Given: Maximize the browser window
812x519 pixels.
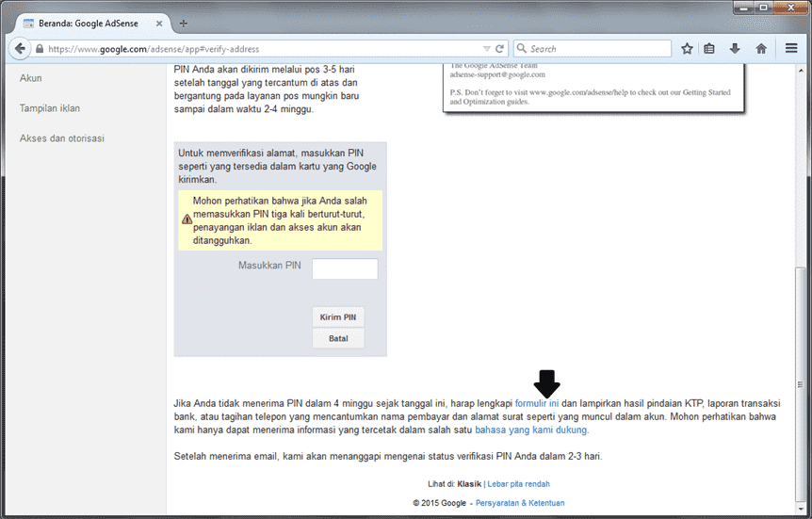Looking at the screenshot, I should (x=764, y=8).
